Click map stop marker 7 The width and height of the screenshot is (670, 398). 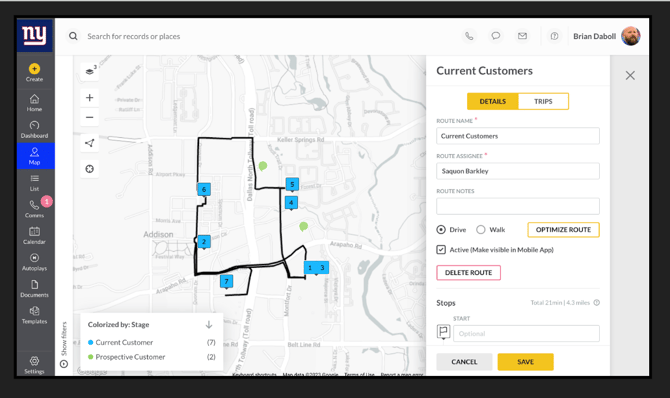click(x=226, y=281)
